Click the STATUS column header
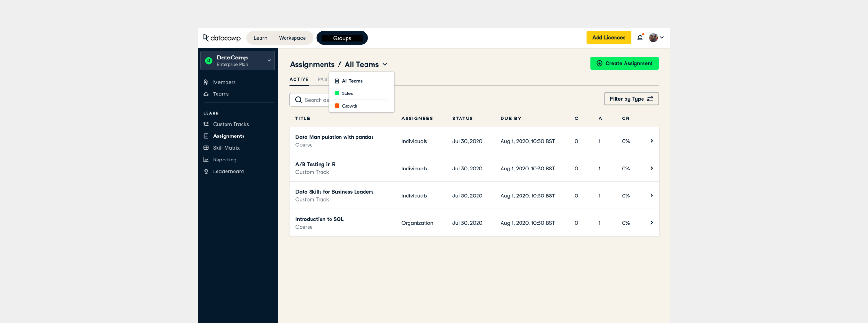 coord(462,119)
